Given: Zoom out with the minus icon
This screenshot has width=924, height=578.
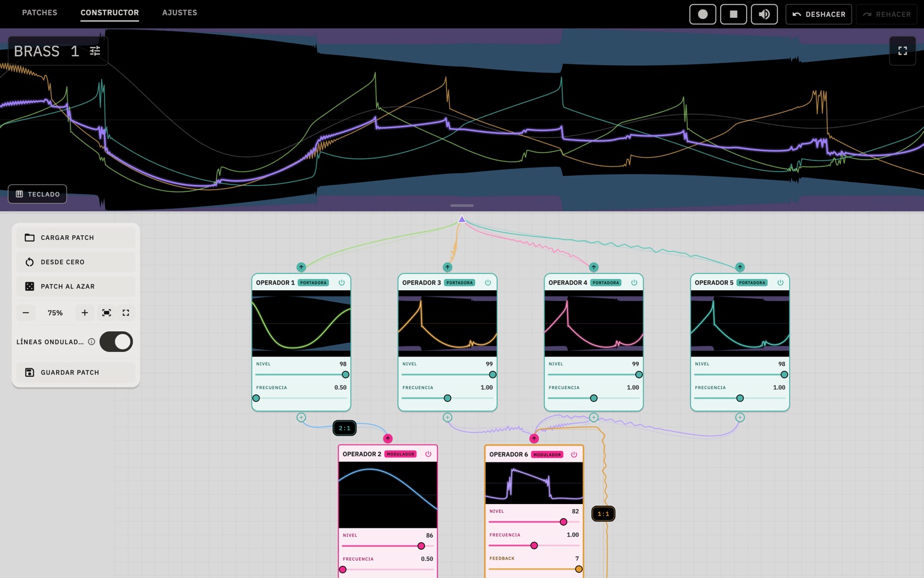Looking at the screenshot, I should [26, 313].
